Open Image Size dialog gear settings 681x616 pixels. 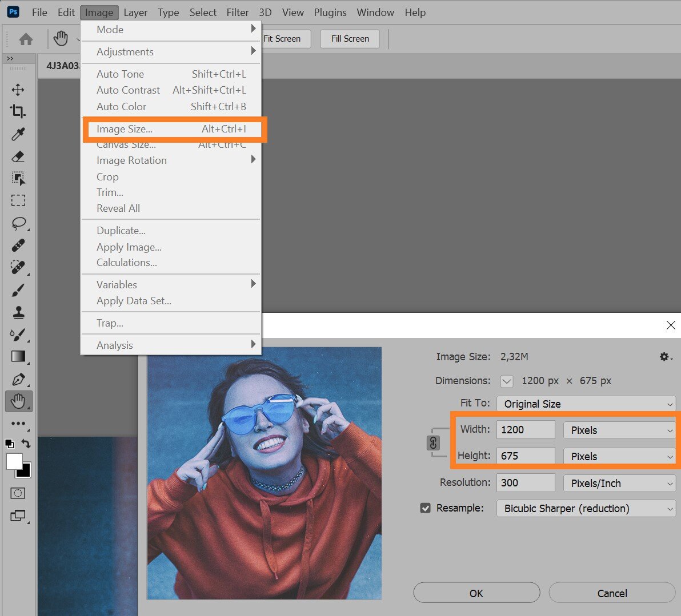pos(665,357)
